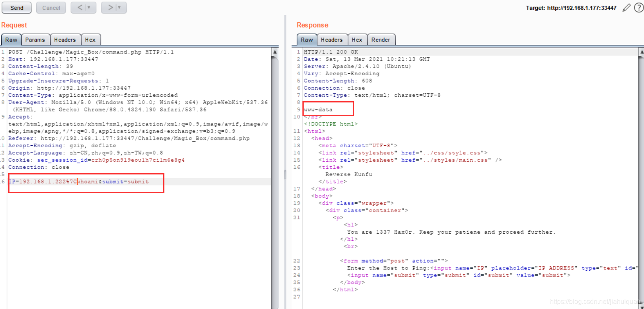644x309 pixels.
Task: Click the Cookie sec_session_id header line
Action: 96,160
